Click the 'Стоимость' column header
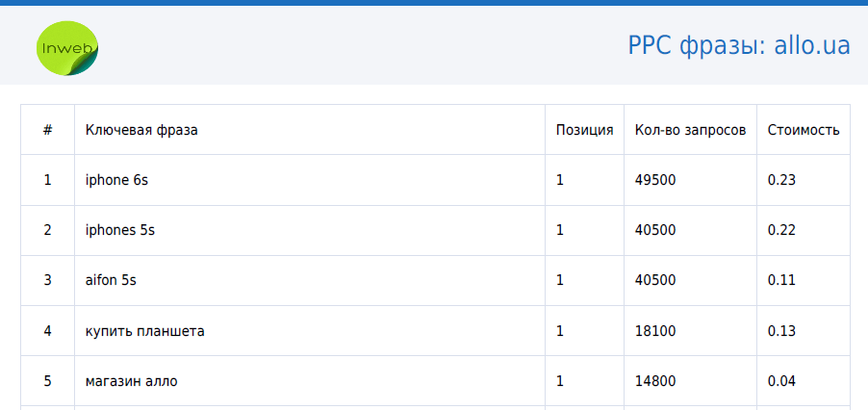868x410 pixels. click(x=804, y=130)
